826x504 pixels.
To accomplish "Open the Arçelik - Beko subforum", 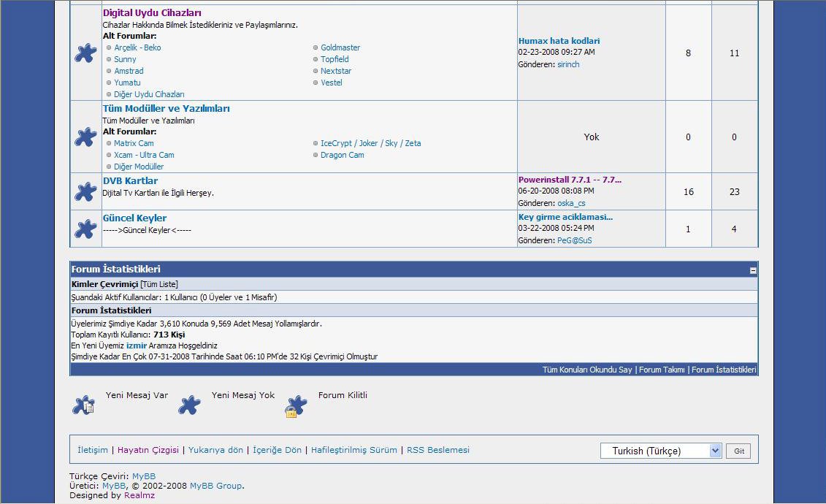I will click(137, 47).
